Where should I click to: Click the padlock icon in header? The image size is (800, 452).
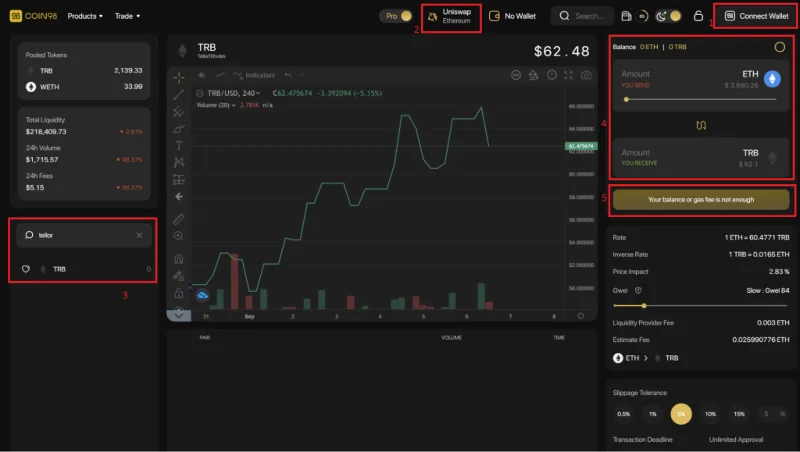(698, 16)
